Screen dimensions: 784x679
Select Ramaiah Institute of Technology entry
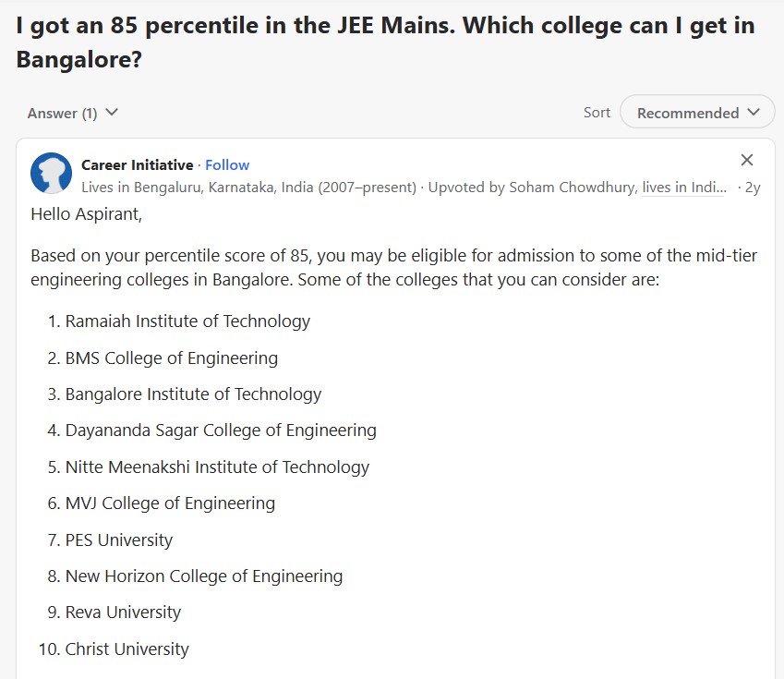[187, 321]
